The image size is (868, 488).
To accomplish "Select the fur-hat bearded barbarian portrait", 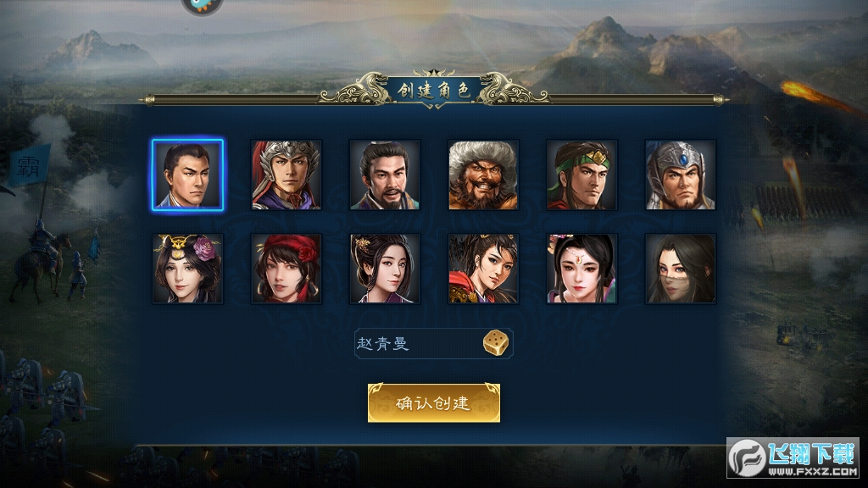I will point(483,175).
